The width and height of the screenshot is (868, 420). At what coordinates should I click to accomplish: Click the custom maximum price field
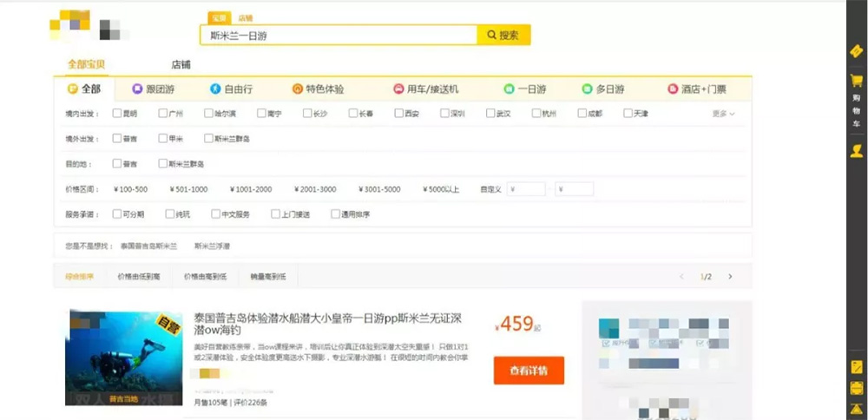tap(575, 189)
